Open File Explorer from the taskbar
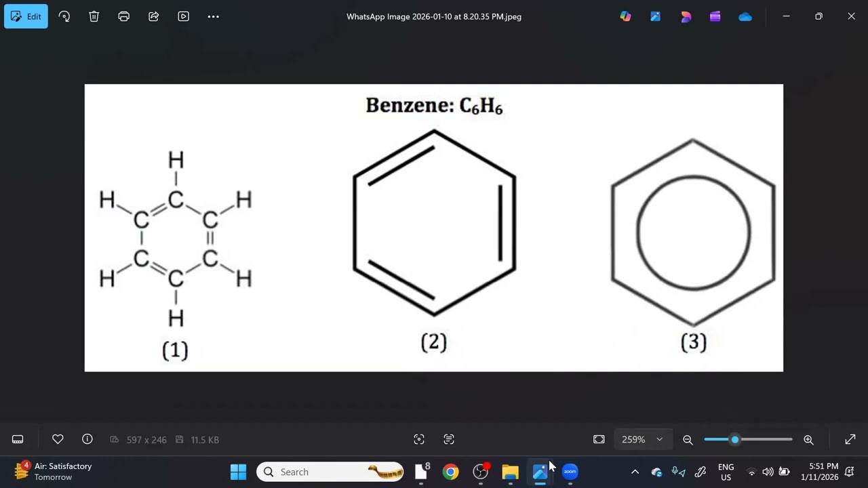The height and width of the screenshot is (488, 868). pos(510,472)
